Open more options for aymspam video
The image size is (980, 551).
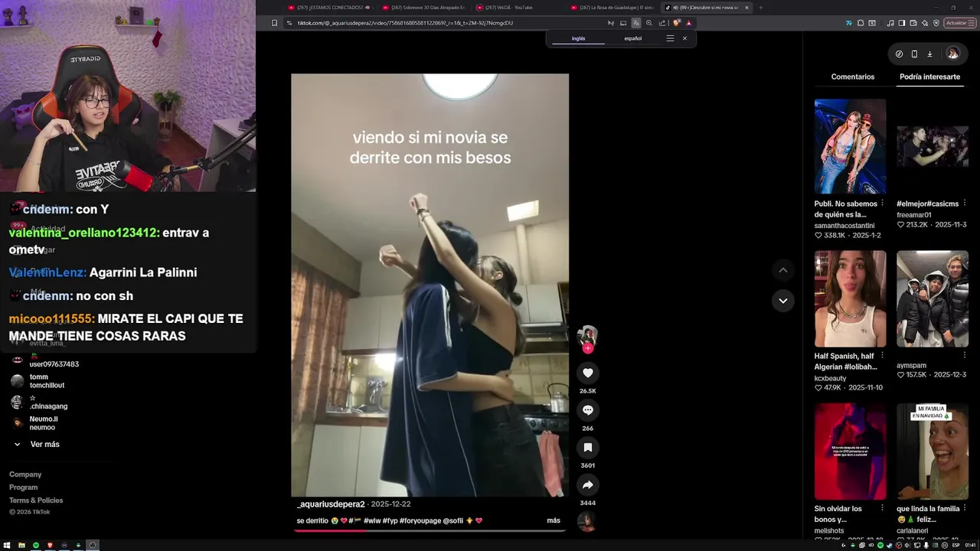965,356
